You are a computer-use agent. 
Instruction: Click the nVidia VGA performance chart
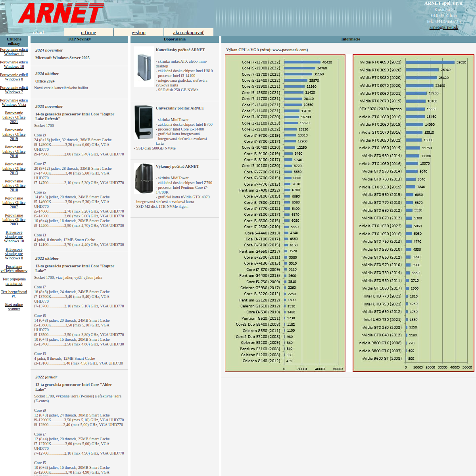point(414,213)
